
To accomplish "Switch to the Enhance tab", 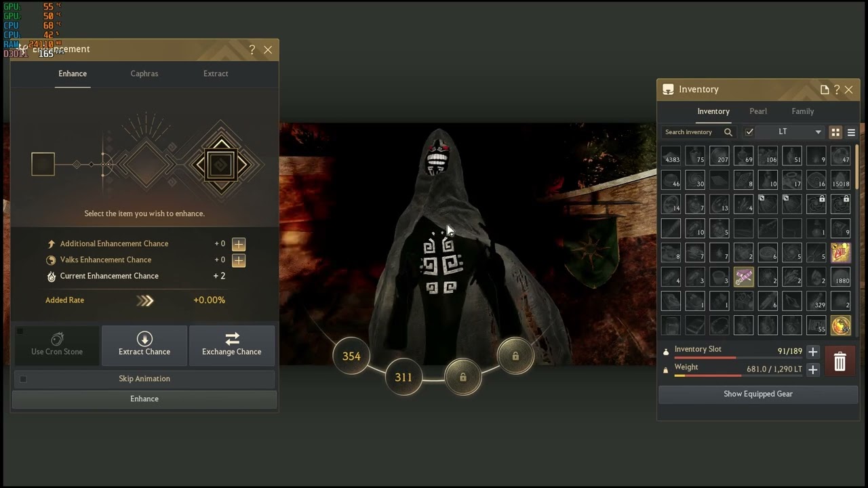I will point(73,74).
